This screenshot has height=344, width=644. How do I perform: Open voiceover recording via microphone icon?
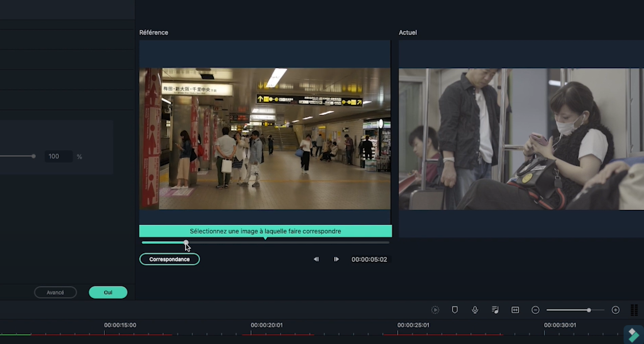[x=475, y=310]
